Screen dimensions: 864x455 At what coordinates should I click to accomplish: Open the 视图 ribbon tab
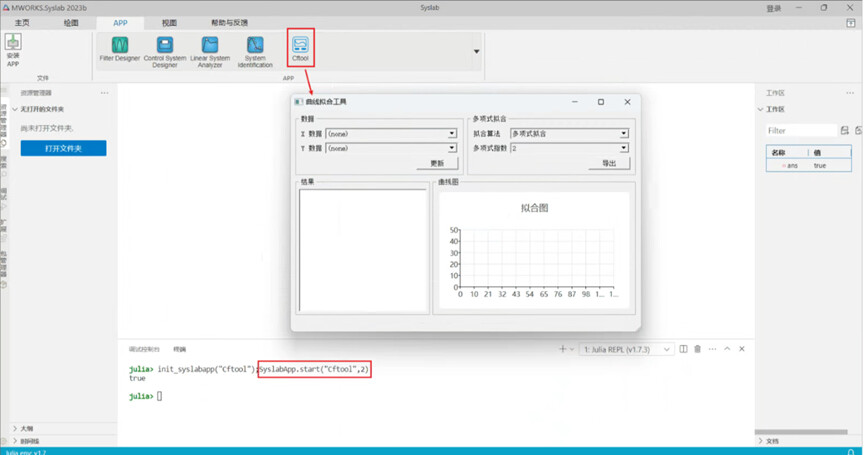click(169, 23)
